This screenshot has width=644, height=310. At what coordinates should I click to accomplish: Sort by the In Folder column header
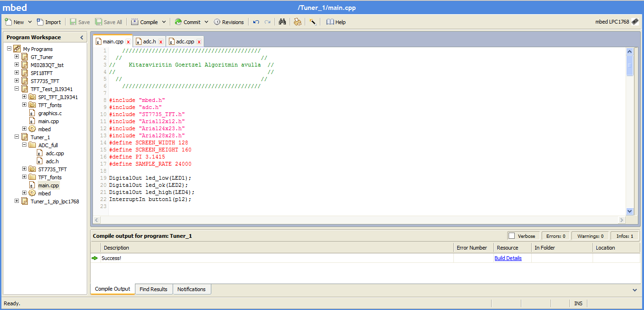point(562,248)
